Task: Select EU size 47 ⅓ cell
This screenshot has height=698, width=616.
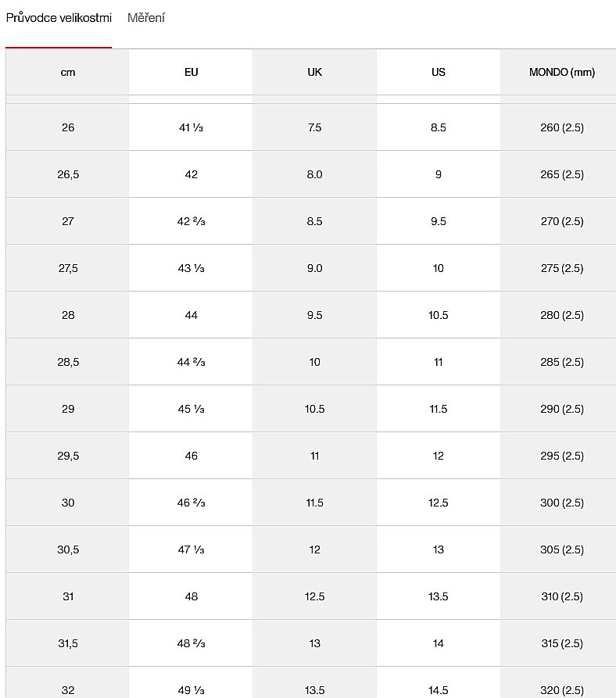Action: pyautogui.click(x=192, y=549)
